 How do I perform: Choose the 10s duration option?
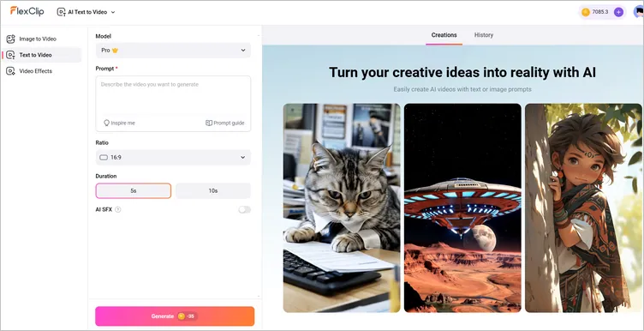point(212,190)
